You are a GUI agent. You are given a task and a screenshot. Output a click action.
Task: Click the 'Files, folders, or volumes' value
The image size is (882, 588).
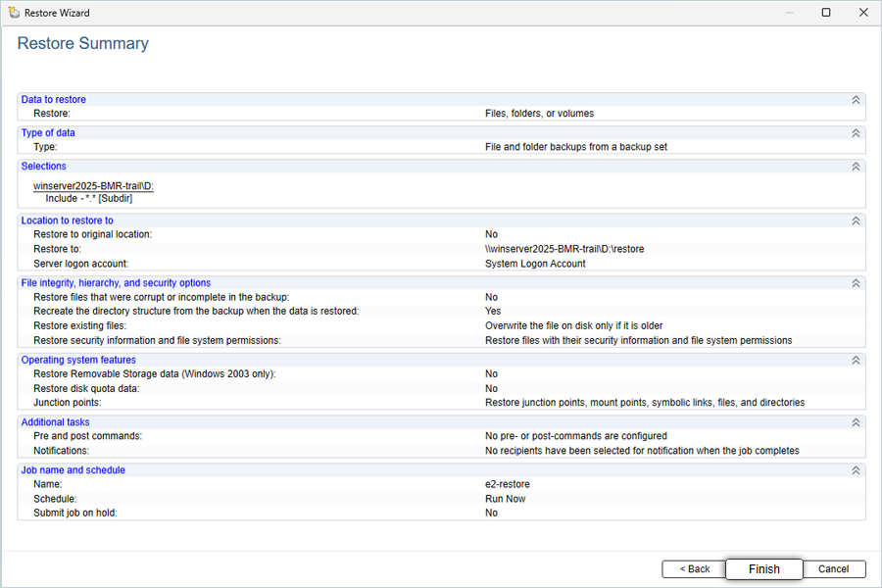tap(539, 113)
